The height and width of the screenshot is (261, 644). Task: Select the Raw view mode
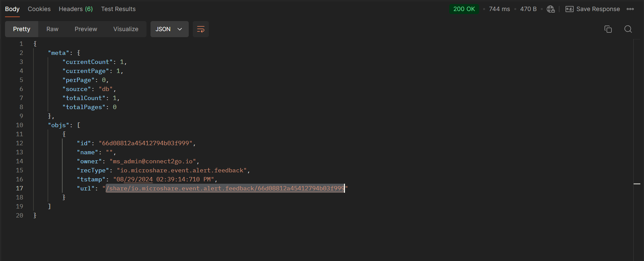[x=52, y=29]
